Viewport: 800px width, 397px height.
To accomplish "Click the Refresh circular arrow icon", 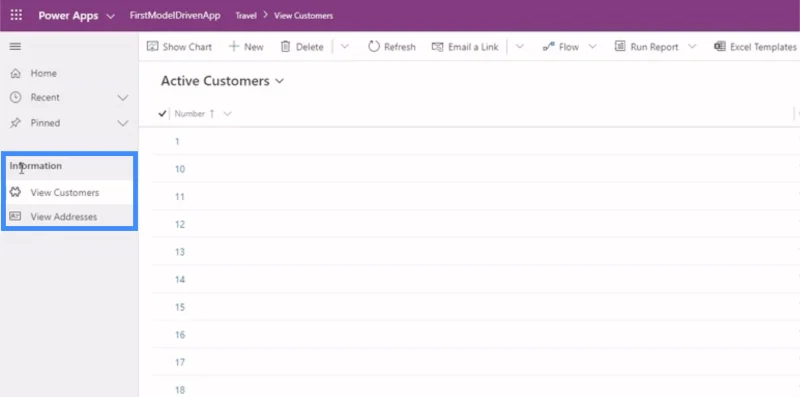I will (x=374, y=46).
